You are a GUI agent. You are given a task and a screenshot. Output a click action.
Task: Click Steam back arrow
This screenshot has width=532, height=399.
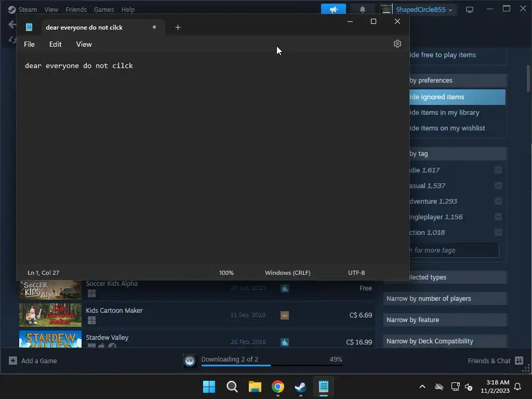tap(12, 24)
